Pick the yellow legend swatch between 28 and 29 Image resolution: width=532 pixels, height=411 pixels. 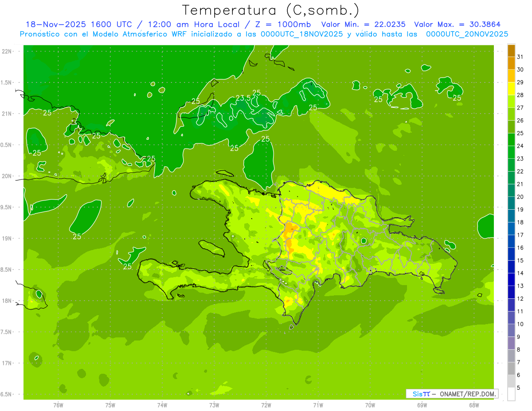(511, 89)
